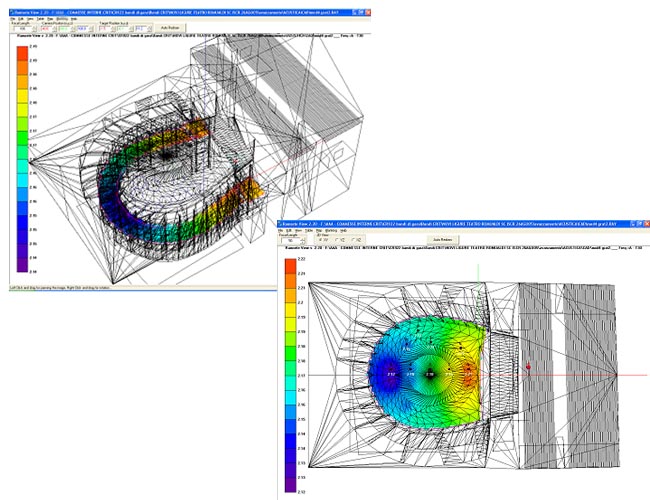Viewport: 650px width, 500px height.
Task: Click the black center point of the 2D color map
Action: pyautogui.click(x=430, y=375)
